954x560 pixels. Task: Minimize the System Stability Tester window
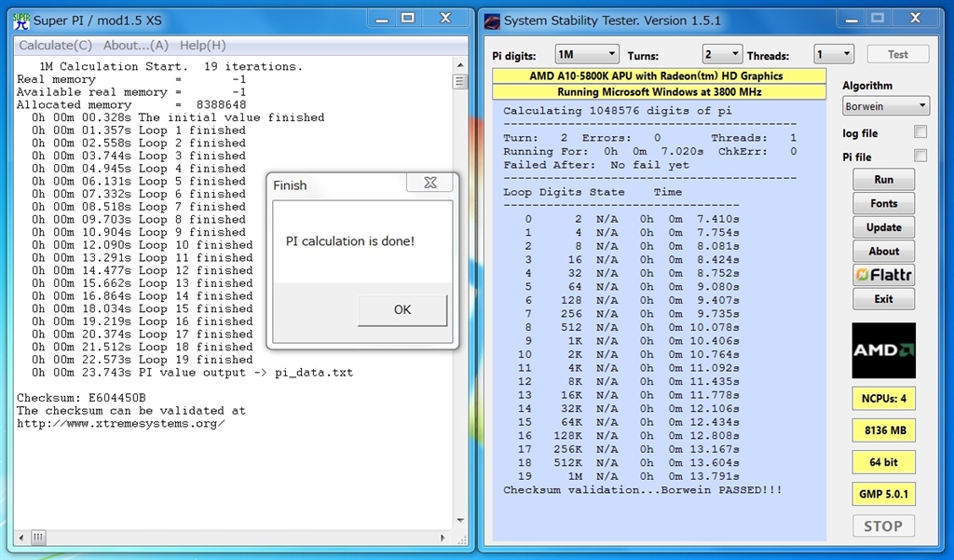(852, 20)
